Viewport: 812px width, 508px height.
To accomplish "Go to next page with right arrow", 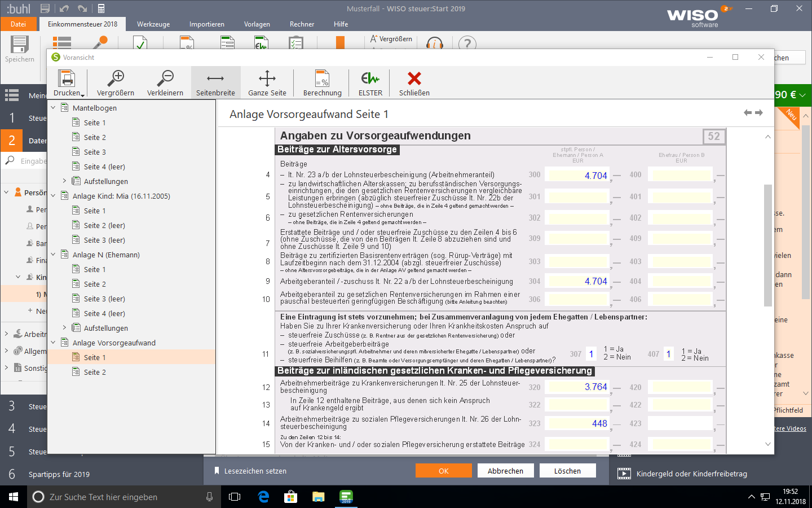I will coord(759,113).
